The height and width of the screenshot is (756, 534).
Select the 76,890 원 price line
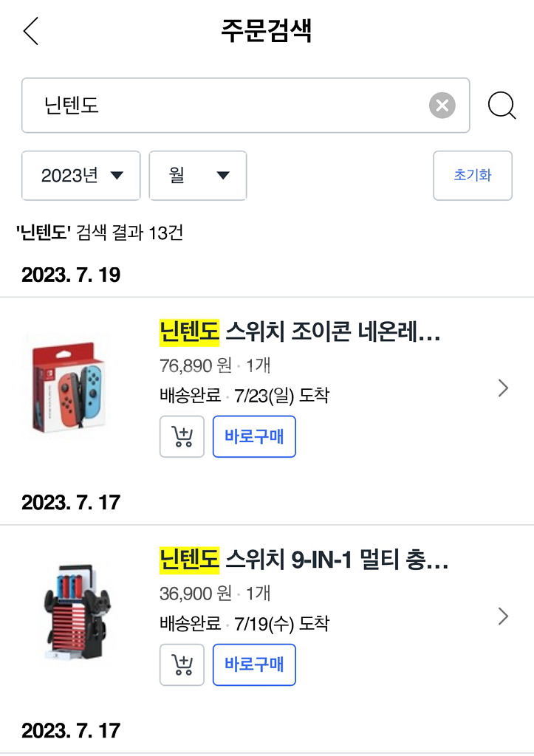pos(196,365)
